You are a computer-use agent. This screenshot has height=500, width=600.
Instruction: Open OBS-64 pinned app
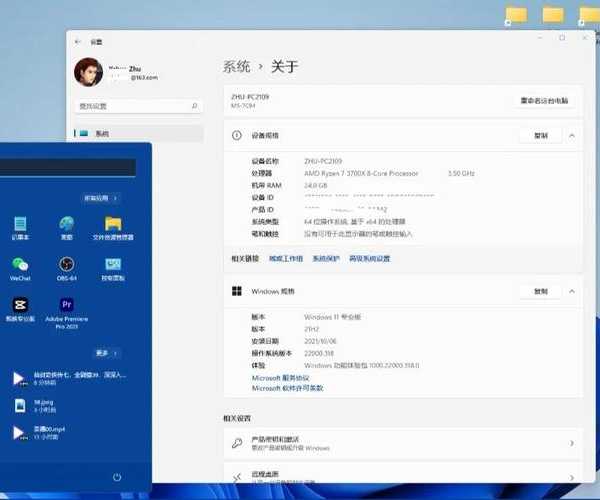pyautogui.click(x=67, y=269)
